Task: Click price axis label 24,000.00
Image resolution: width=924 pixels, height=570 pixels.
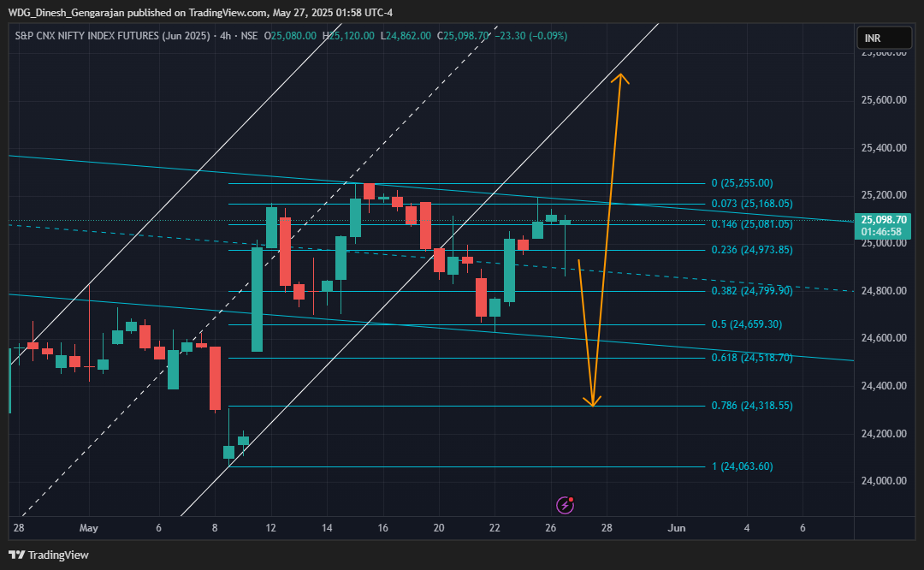Action: coord(883,481)
